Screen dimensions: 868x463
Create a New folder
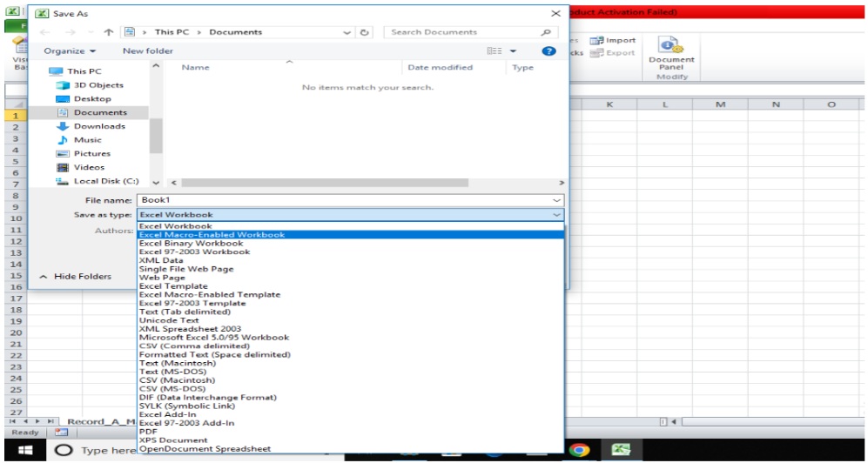148,50
